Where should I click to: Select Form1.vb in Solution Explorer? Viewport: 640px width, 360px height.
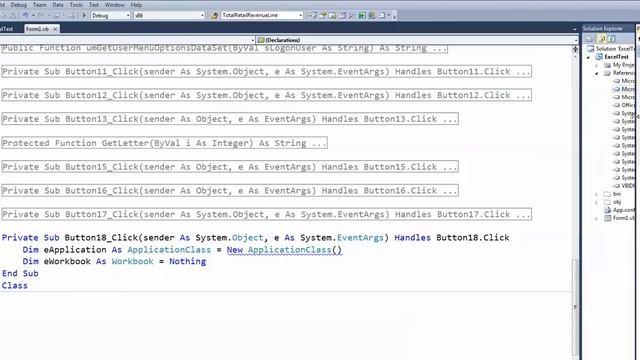tap(620, 218)
